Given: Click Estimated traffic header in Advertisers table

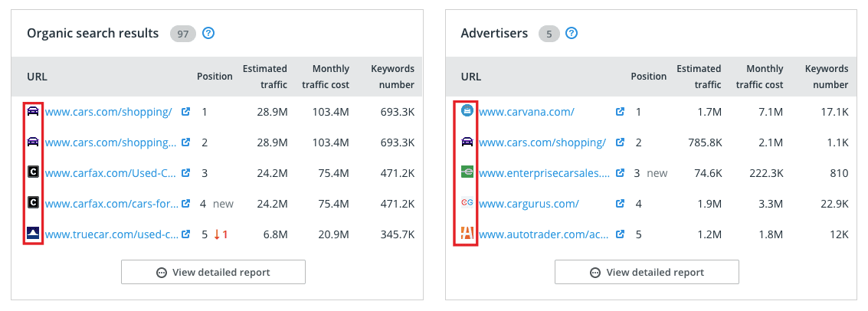Looking at the screenshot, I should click(699, 77).
